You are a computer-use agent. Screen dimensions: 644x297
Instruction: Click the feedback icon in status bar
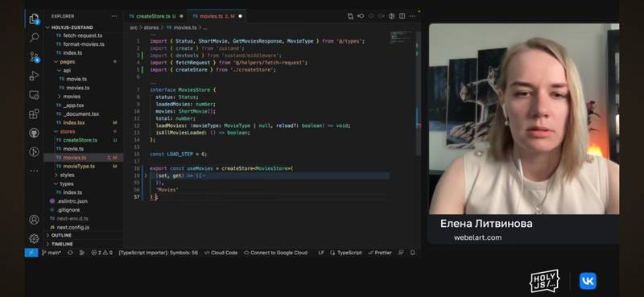[401, 253]
